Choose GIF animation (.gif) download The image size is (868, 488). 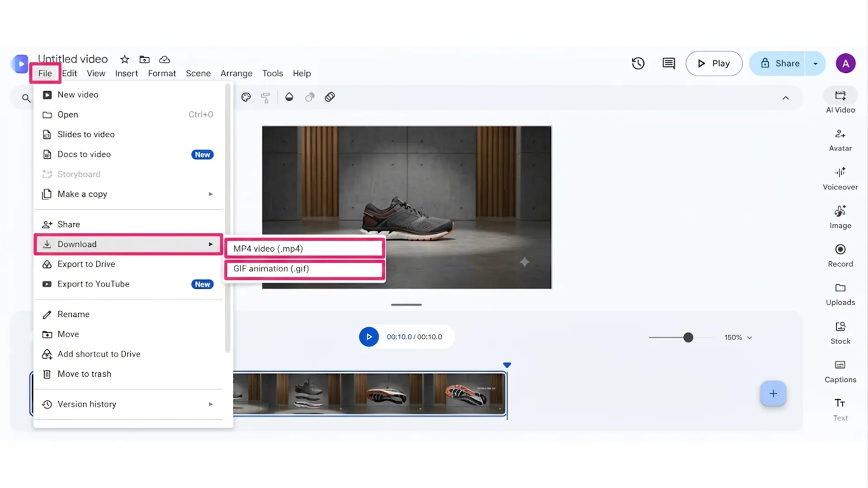click(305, 269)
